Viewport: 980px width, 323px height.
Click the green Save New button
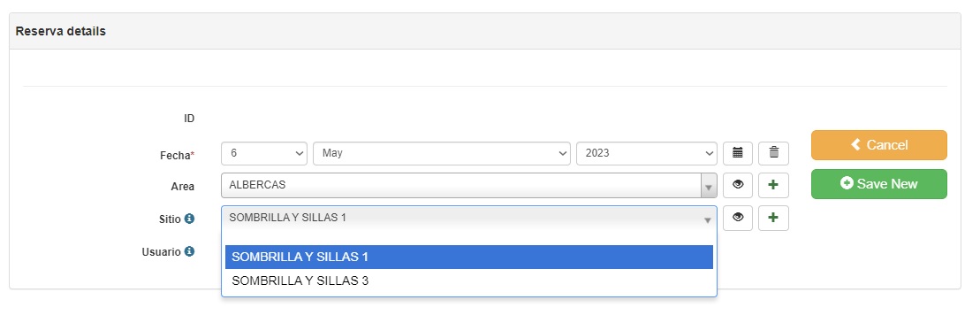point(878,184)
